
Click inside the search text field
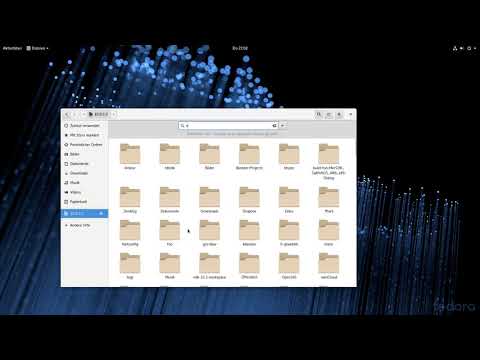(229, 126)
